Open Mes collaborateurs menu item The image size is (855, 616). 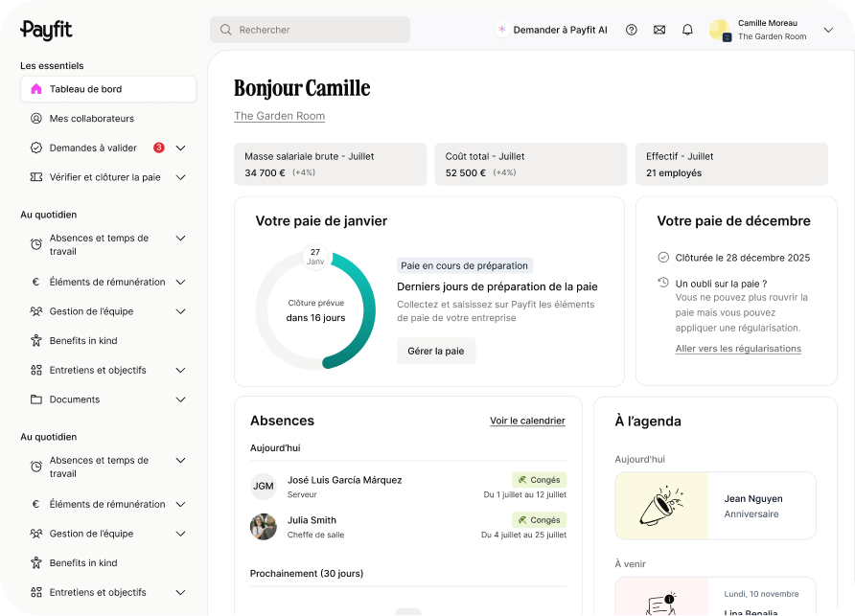click(x=108, y=118)
